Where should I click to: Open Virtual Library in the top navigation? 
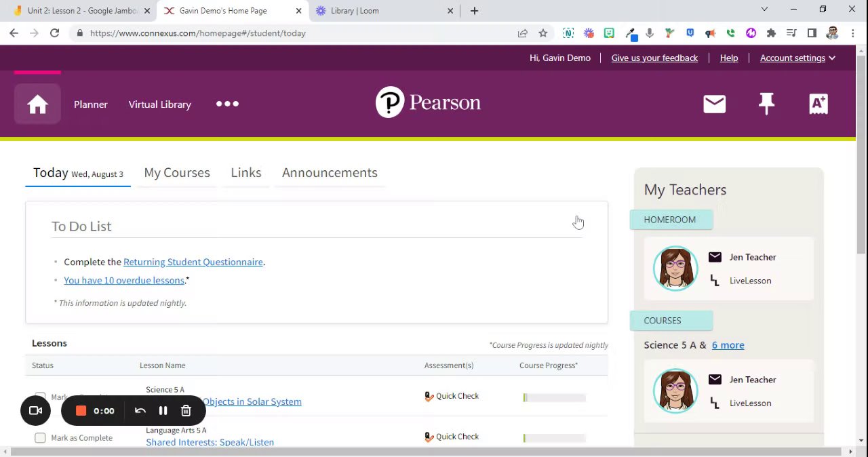pos(160,104)
